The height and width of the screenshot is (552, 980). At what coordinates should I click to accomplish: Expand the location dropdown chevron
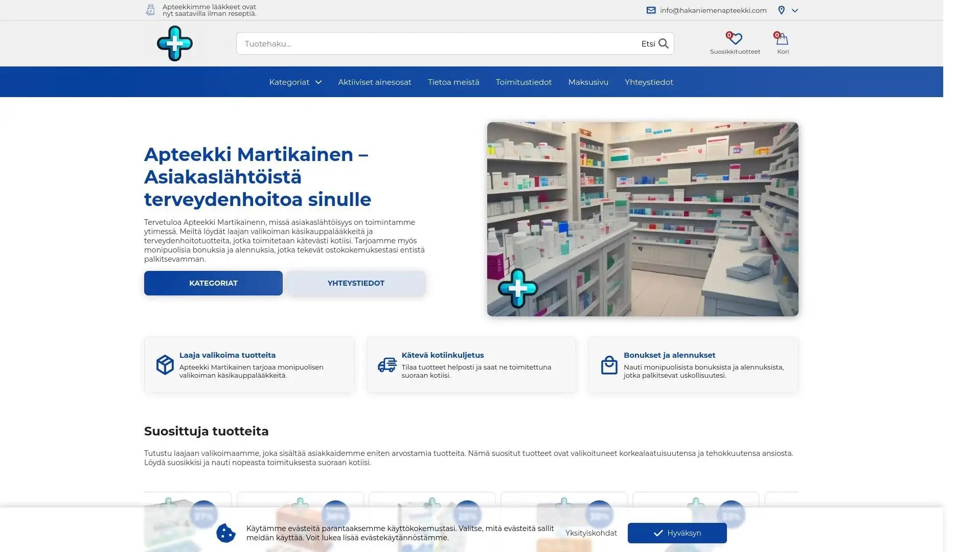click(x=795, y=10)
